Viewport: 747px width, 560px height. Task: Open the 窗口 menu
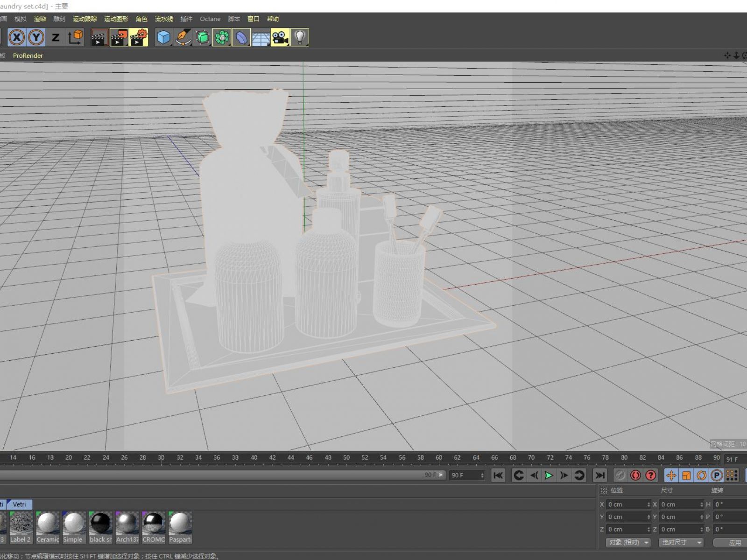[253, 19]
